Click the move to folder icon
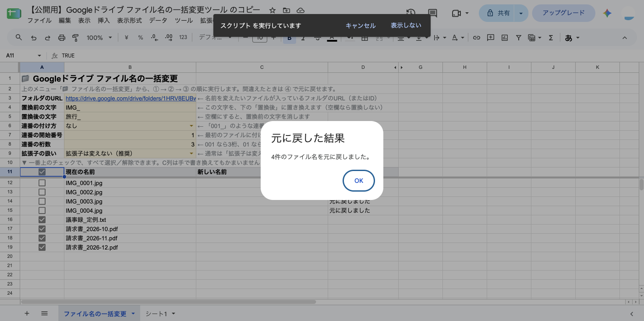 tap(287, 10)
